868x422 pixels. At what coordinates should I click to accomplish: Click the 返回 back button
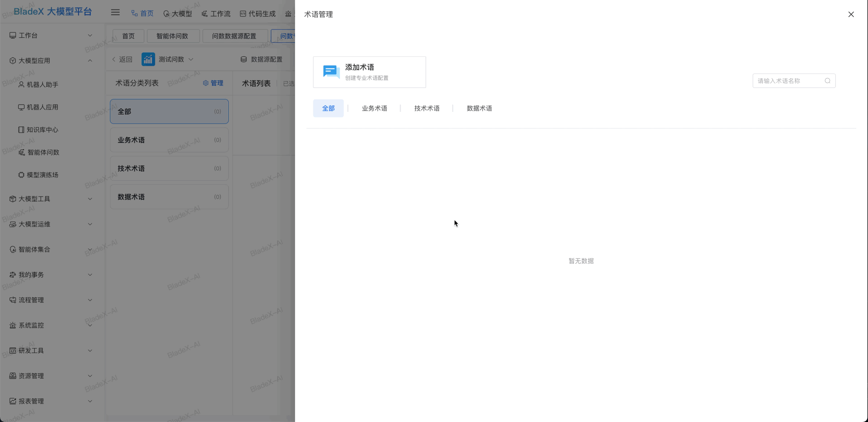[122, 59]
